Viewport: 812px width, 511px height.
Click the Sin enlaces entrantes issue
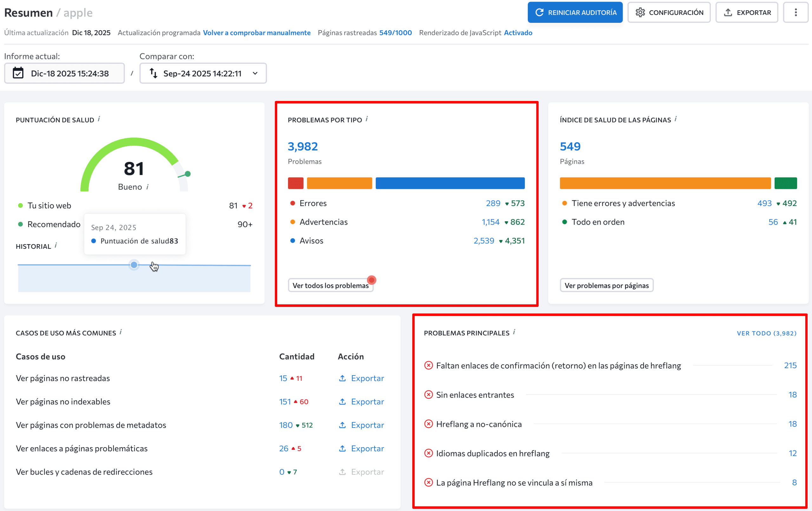[475, 395]
